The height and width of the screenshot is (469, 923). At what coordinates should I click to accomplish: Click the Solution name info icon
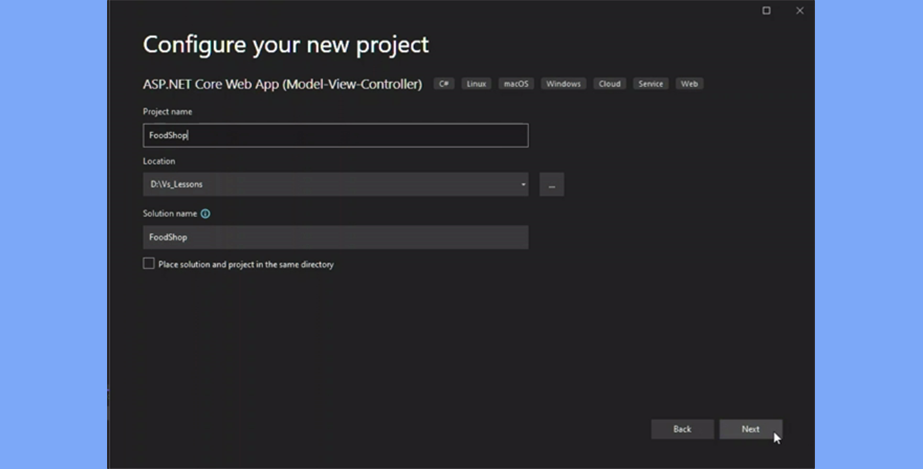[x=205, y=214]
